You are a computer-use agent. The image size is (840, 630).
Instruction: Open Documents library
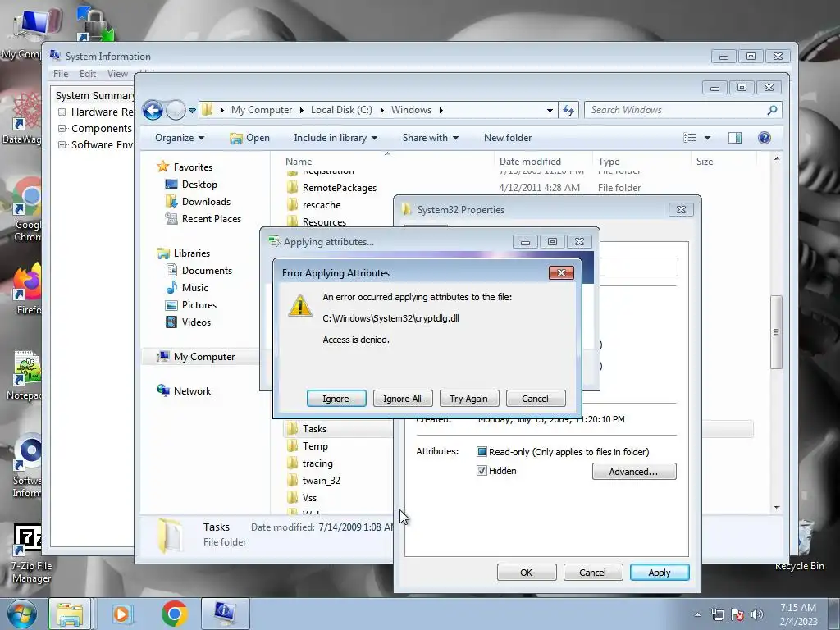click(x=199, y=271)
